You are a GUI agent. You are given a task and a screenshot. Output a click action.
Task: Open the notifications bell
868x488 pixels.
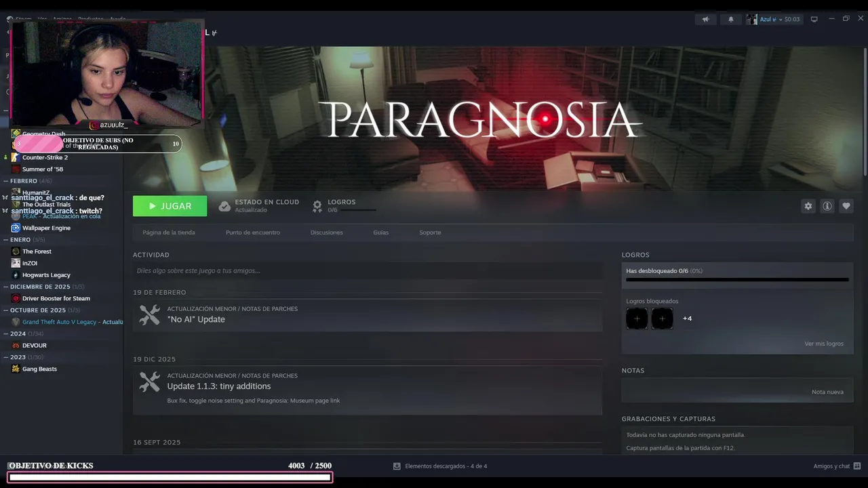click(x=730, y=19)
